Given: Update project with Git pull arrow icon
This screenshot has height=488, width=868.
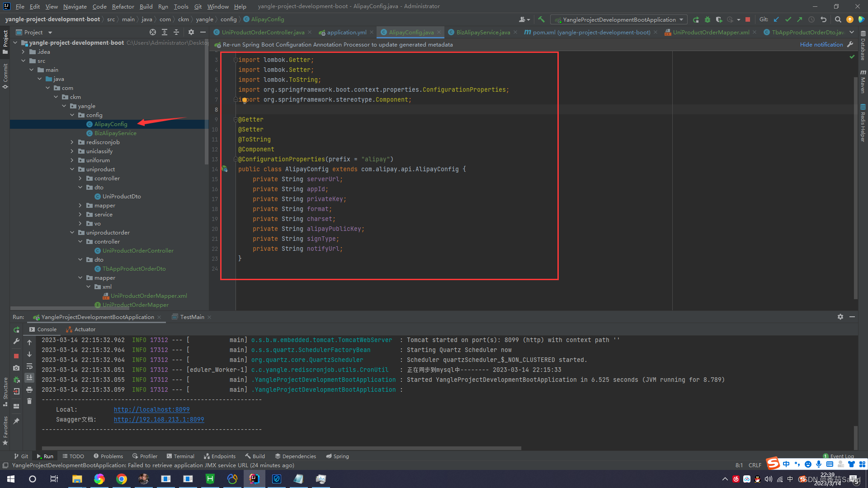Looking at the screenshot, I should (777, 19).
